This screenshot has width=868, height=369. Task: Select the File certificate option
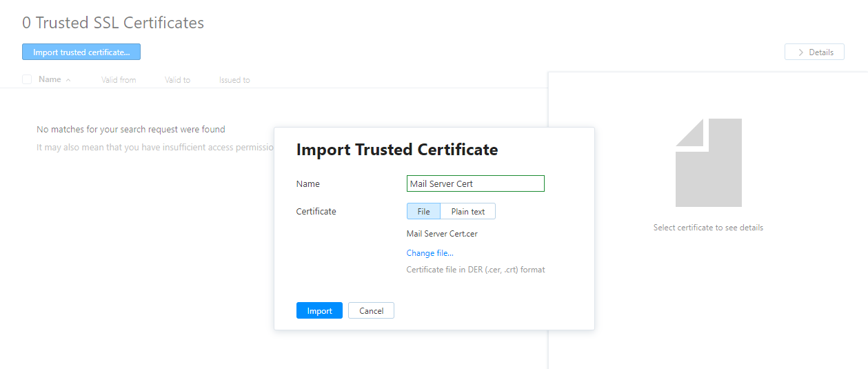[x=423, y=212]
